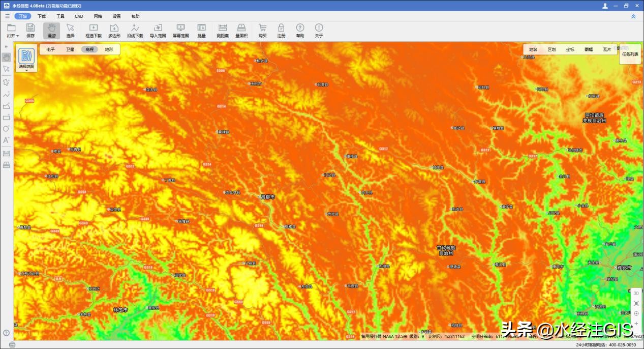The image size is (644, 349).
Task: Toggle the 瓦片 tile overlay
Action: 607,49
